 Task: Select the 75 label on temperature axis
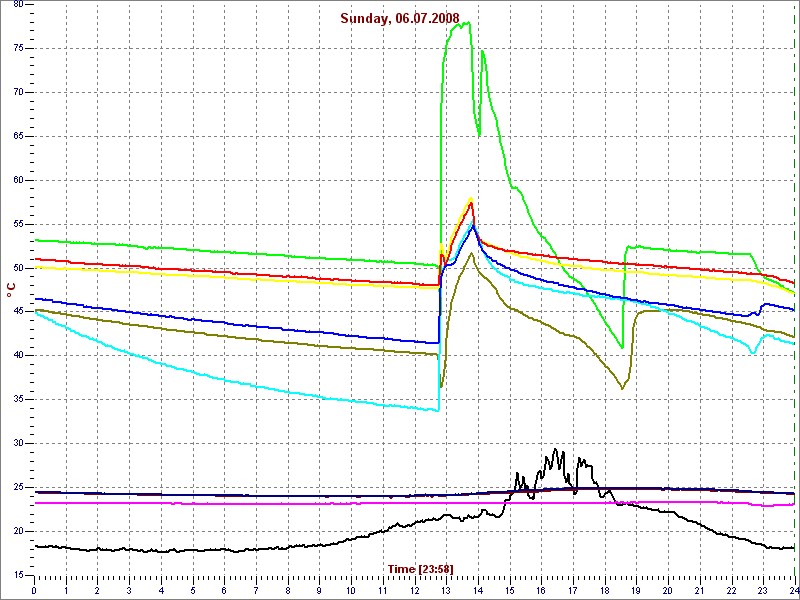18,48
